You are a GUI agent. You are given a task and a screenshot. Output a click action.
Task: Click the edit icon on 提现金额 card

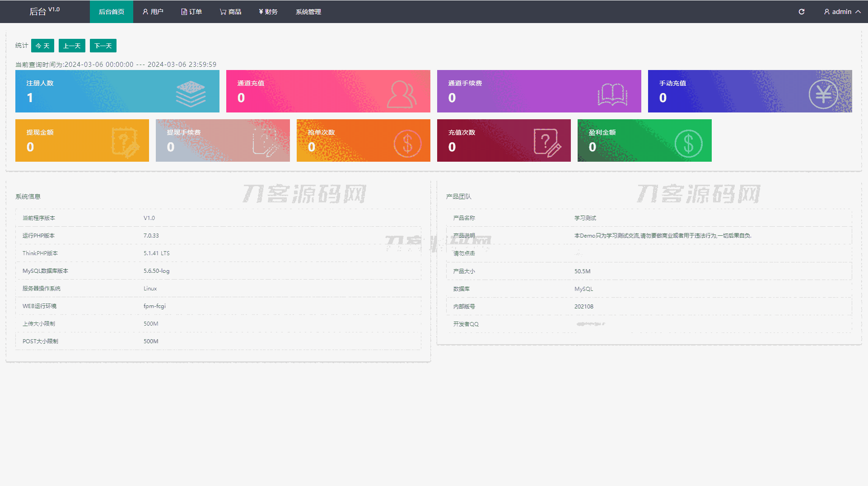[126, 143]
